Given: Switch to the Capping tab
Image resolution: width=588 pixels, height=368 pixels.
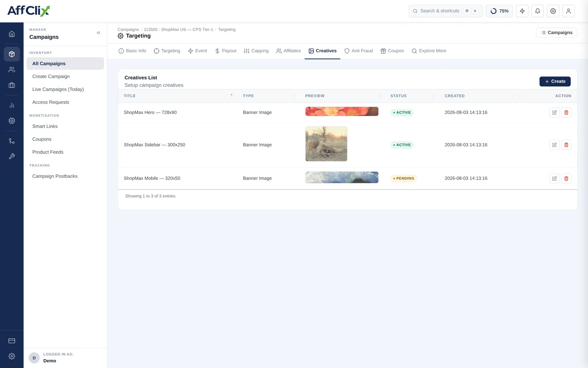Looking at the screenshot, I should coord(256,51).
